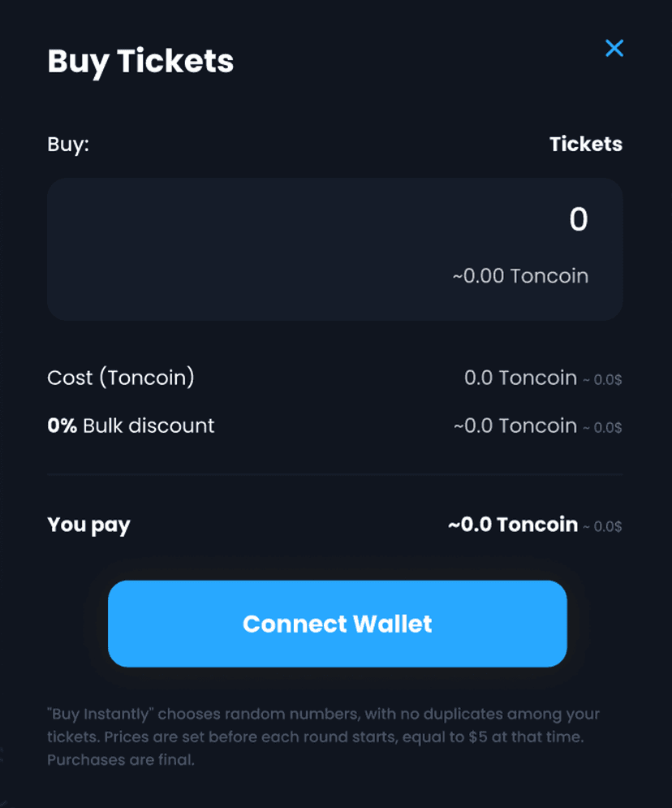The height and width of the screenshot is (808, 672).
Task: Click the ~0.0 Toncoin bulk discount value
Action: [x=515, y=426]
